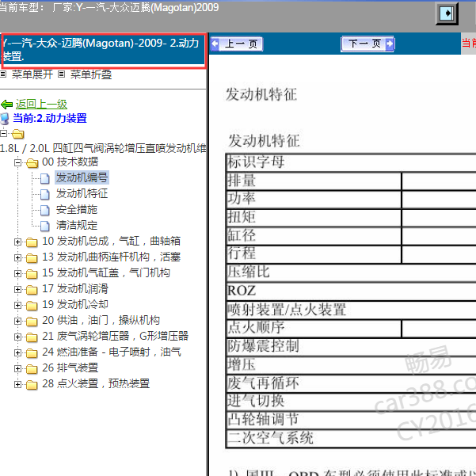This screenshot has width=476, height=476.
Task: Go to next page with 下一页 button
Action: coord(367,44)
